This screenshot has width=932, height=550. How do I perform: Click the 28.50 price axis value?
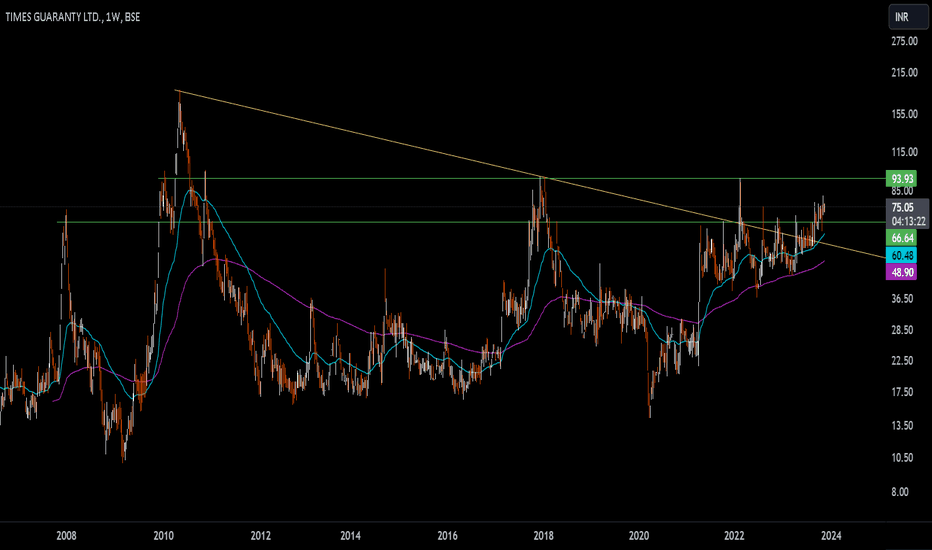(x=902, y=330)
